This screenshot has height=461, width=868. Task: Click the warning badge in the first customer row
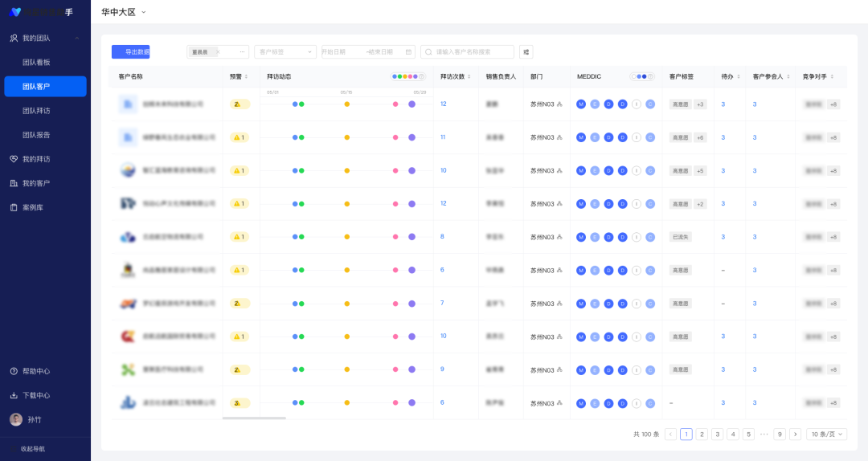239,104
